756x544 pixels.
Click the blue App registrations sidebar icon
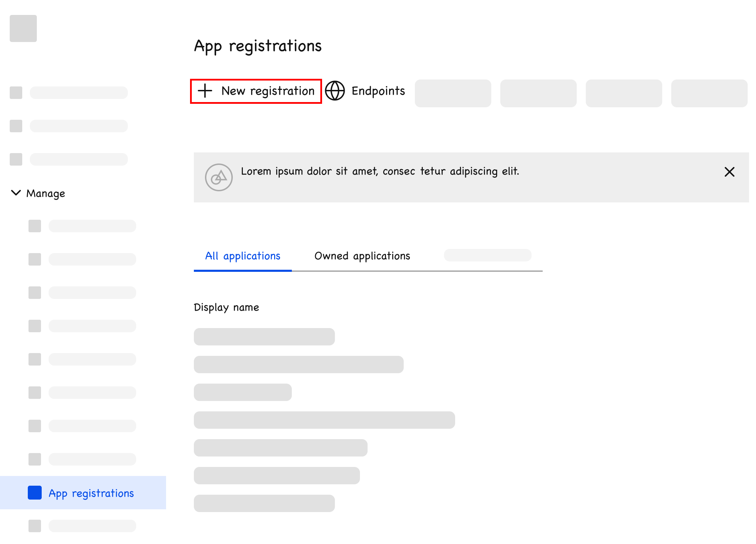point(35,493)
